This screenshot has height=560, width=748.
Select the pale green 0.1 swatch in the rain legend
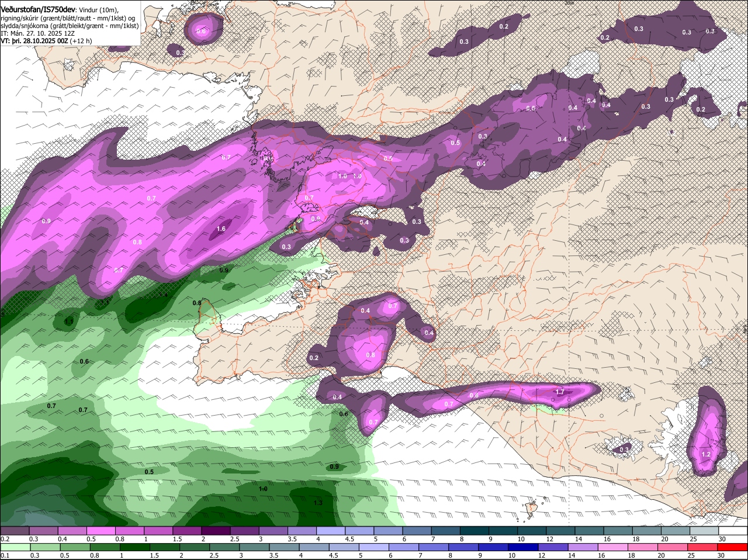coord(15,547)
